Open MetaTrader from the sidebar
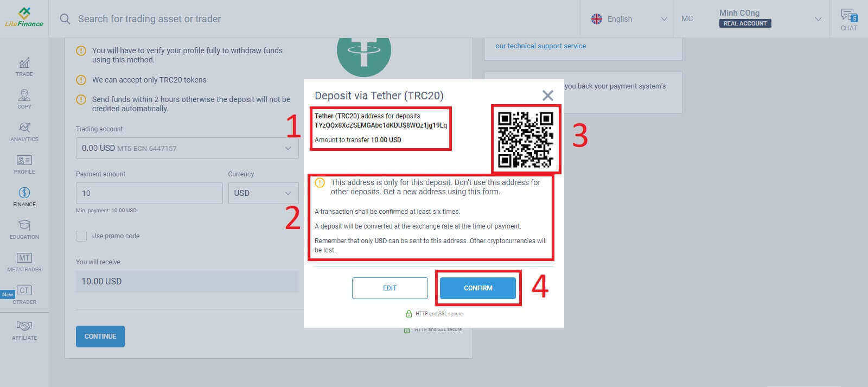 [24, 262]
